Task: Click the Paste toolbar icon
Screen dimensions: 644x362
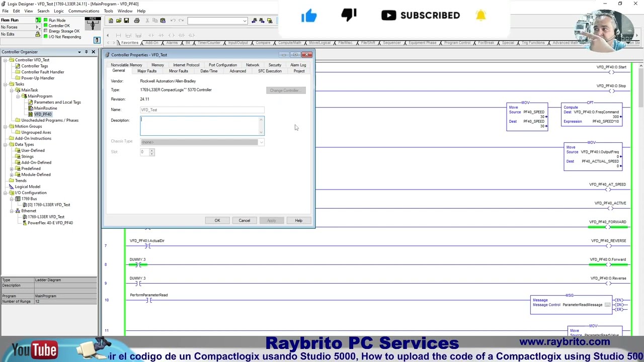Action: click(163, 21)
